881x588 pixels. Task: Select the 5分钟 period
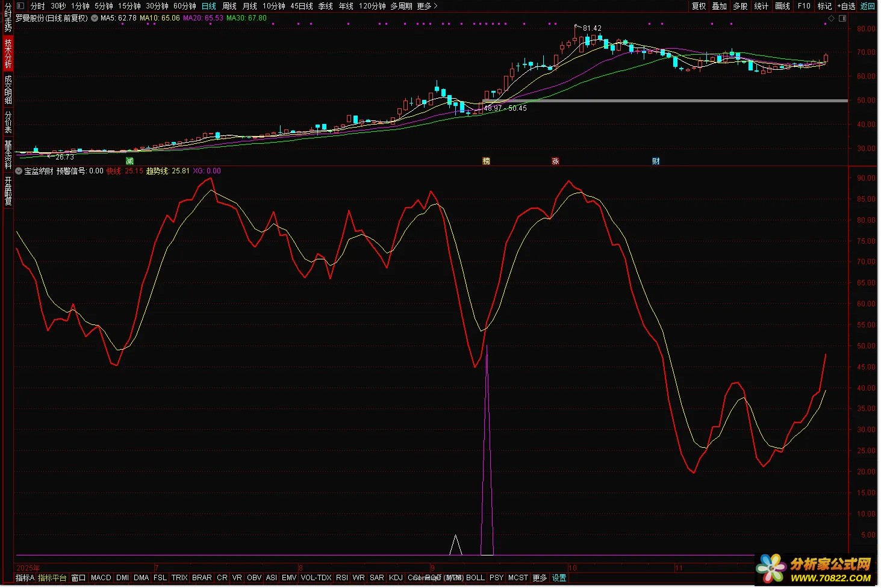104,6
